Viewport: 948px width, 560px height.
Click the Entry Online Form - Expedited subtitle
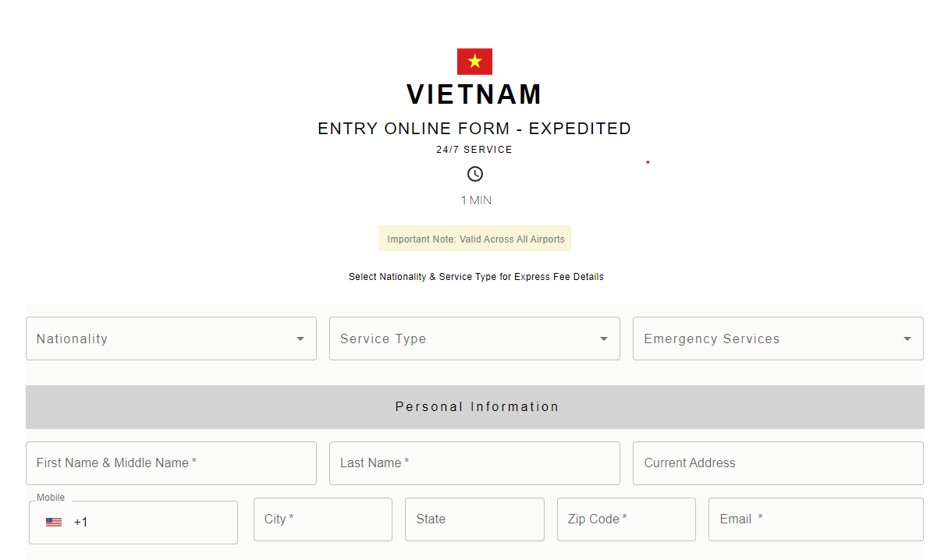474,129
